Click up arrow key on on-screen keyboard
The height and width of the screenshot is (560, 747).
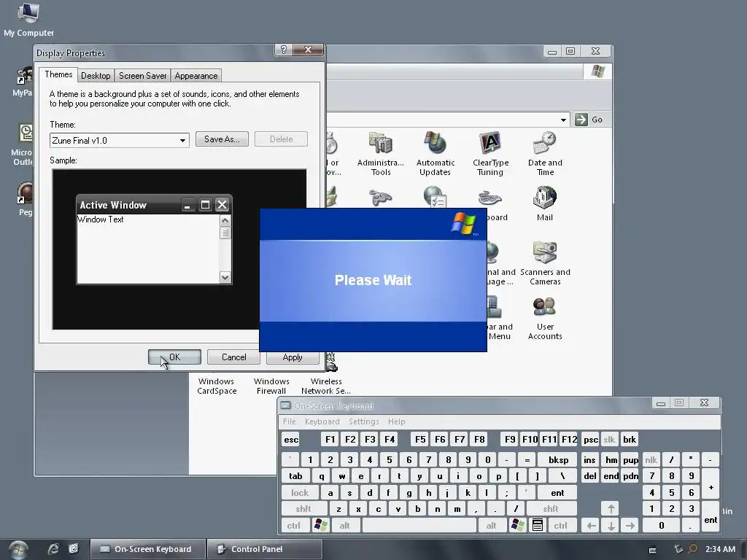click(611, 508)
